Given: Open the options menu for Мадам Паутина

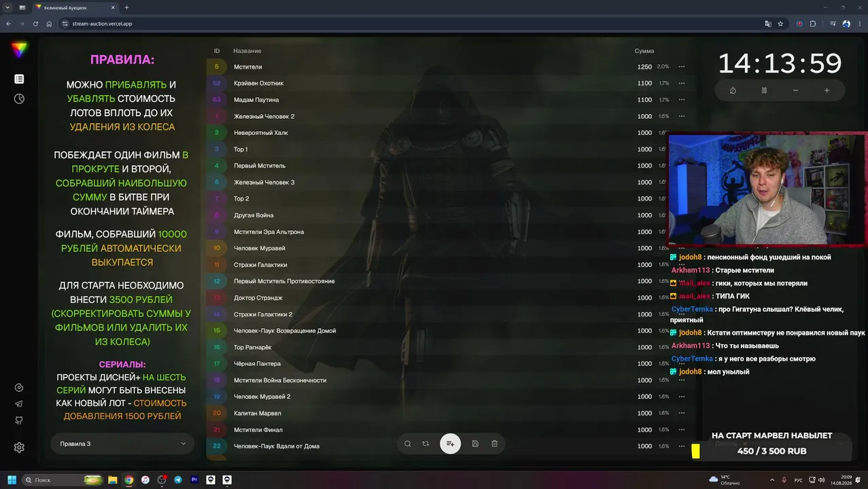Looking at the screenshot, I should tap(682, 100).
